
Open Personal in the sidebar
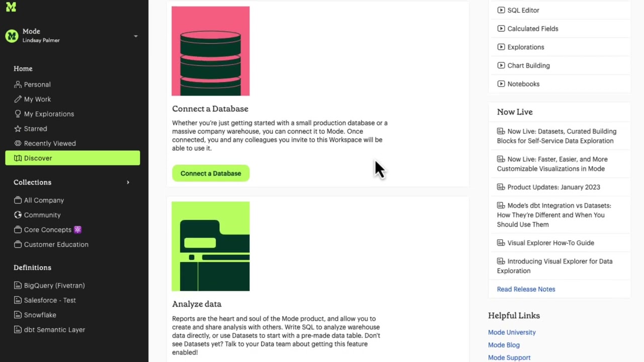pyautogui.click(x=37, y=84)
